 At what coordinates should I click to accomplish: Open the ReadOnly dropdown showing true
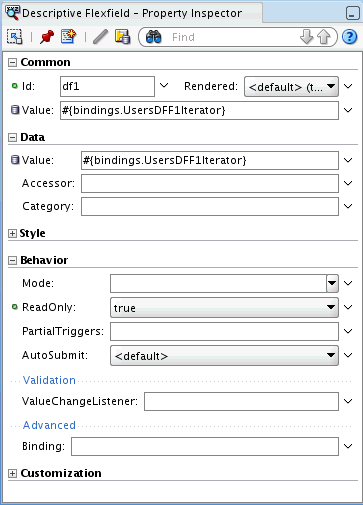click(224, 307)
